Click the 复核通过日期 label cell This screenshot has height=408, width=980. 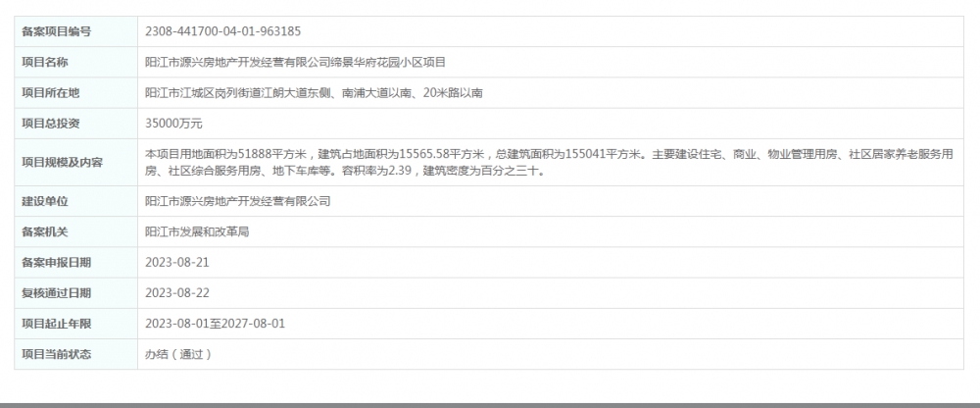pyautogui.click(x=75, y=293)
